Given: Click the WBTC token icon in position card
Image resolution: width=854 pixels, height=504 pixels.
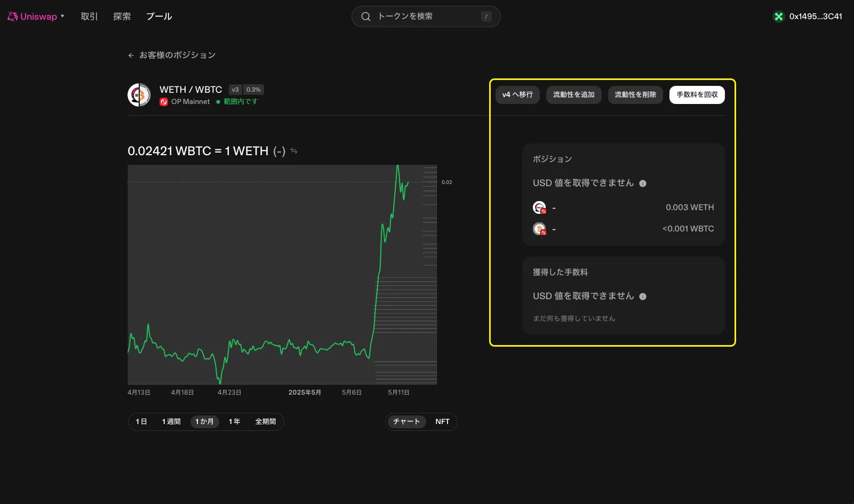Looking at the screenshot, I should (539, 229).
